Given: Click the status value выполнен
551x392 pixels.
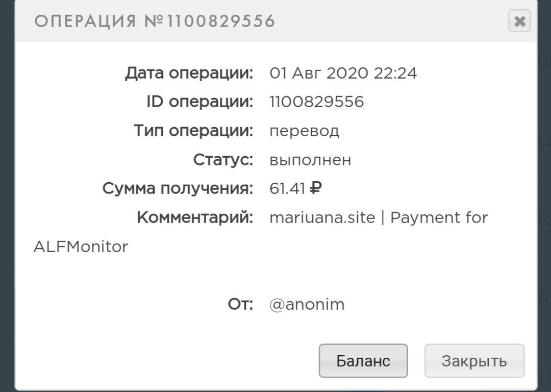Looking at the screenshot, I should (310, 160).
